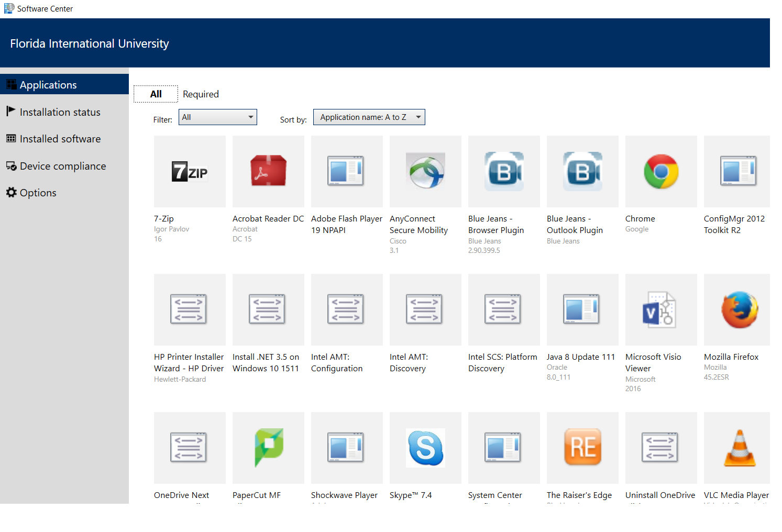Select The Raiser's Edge icon
782x532 pixels.
tap(582, 448)
